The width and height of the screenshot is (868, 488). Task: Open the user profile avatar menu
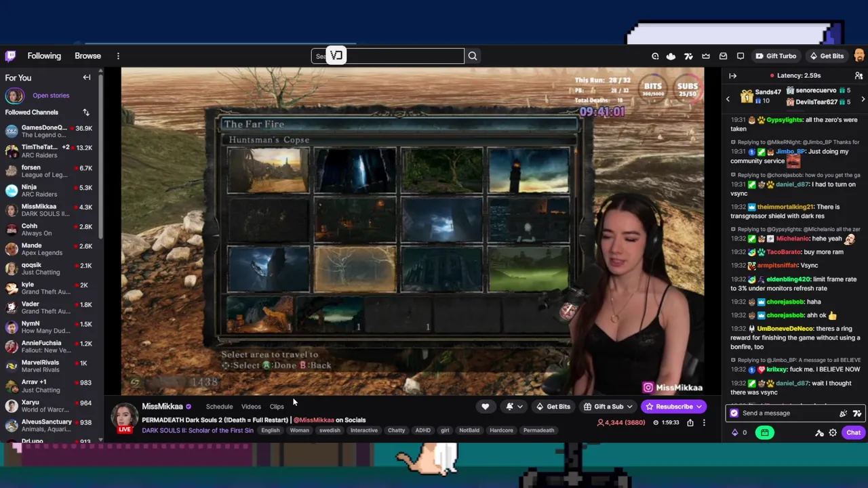point(859,56)
